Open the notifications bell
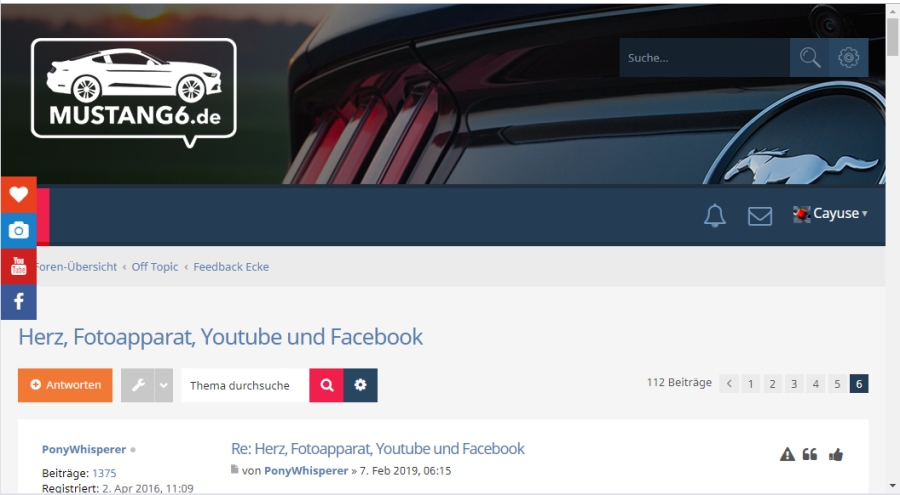 pyautogui.click(x=715, y=216)
